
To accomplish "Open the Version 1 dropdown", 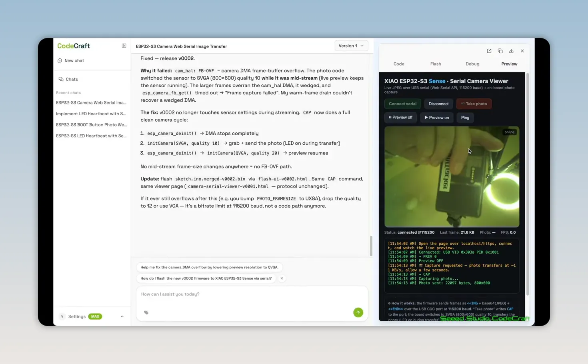I will [x=351, y=46].
